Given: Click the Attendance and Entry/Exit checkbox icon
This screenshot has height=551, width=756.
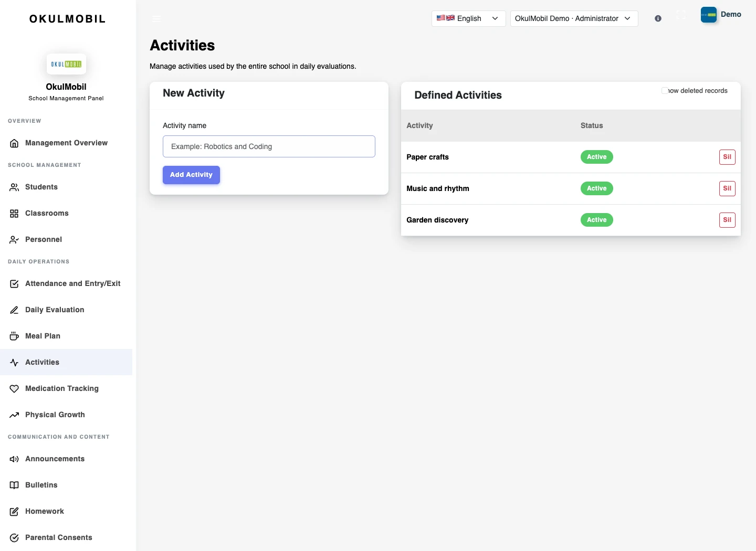Looking at the screenshot, I should (14, 284).
